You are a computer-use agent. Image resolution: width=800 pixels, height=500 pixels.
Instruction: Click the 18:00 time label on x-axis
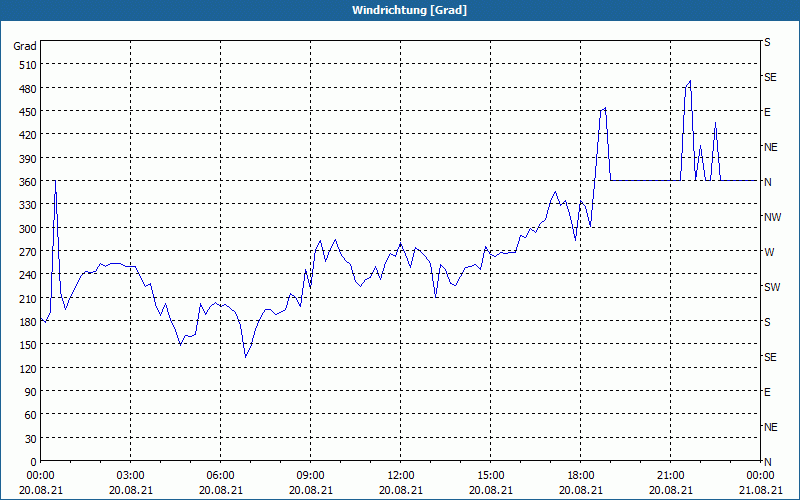click(x=580, y=475)
